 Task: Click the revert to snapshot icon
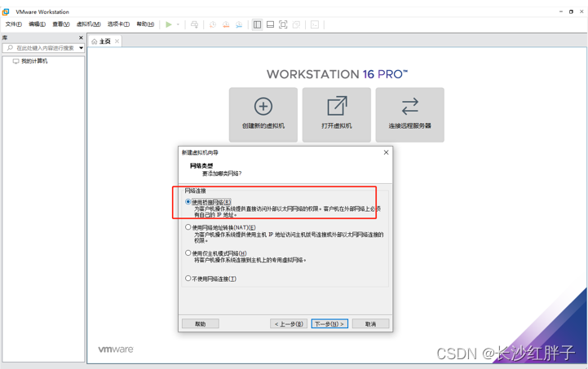(x=226, y=24)
